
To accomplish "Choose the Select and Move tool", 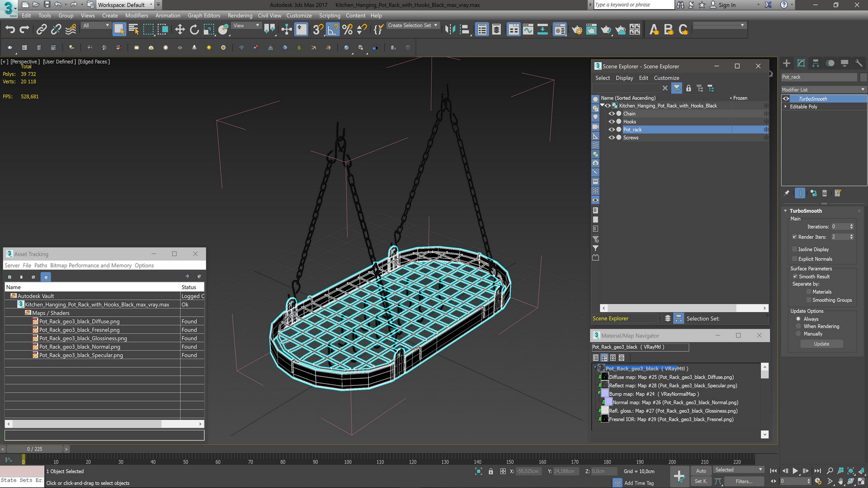I will [180, 30].
